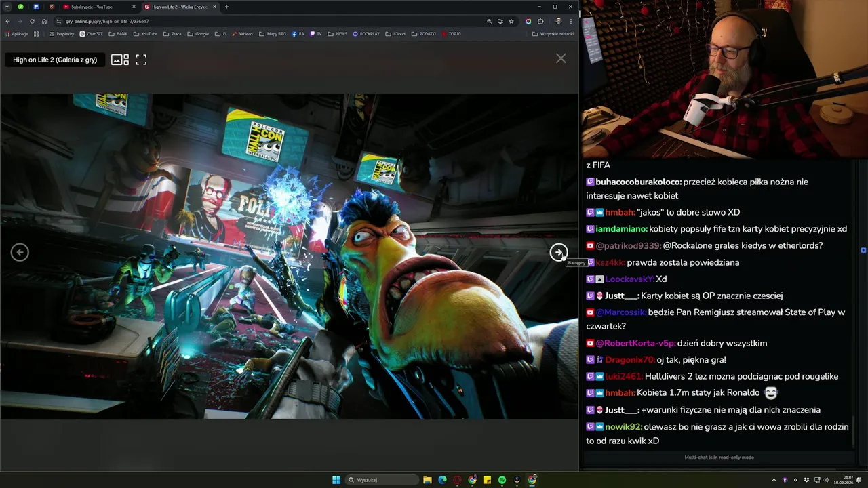Image resolution: width=868 pixels, height=488 pixels.
Task: Open the blue pinned tab
Action: (36, 7)
